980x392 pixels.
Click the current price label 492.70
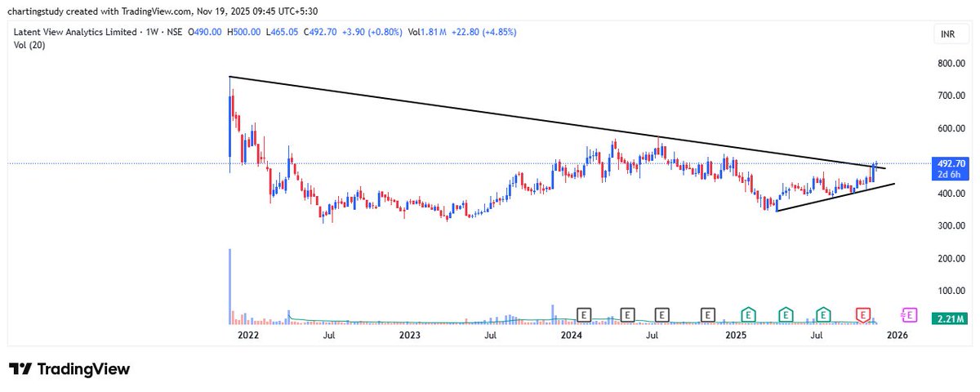point(953,163)
